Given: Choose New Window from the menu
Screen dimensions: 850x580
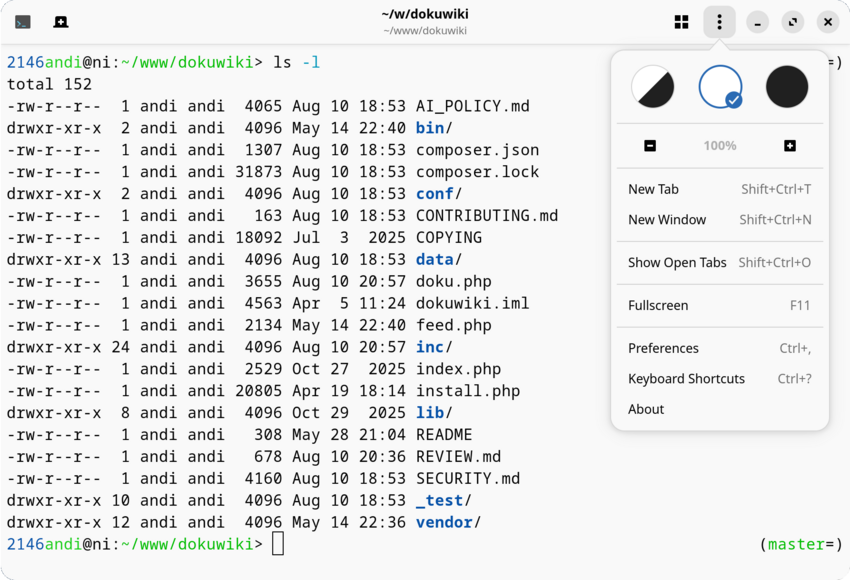Looking at the screenshot, I should click(720, 220).
